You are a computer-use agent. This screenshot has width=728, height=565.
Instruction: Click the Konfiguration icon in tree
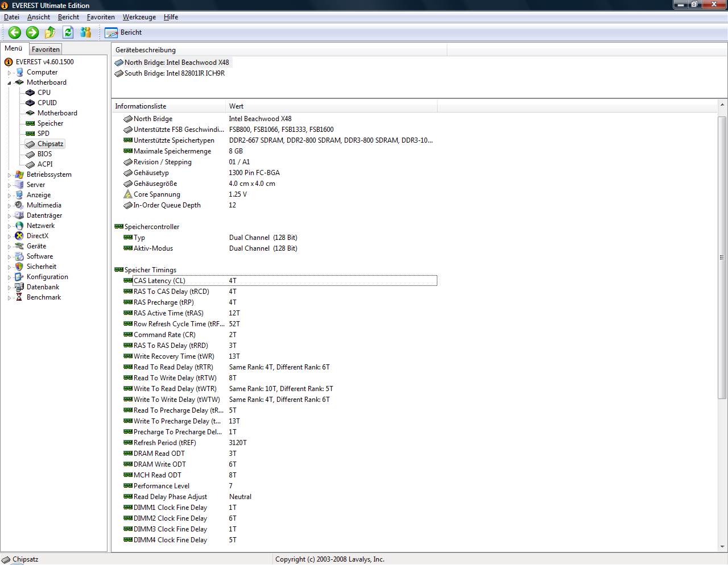(19, 277)
